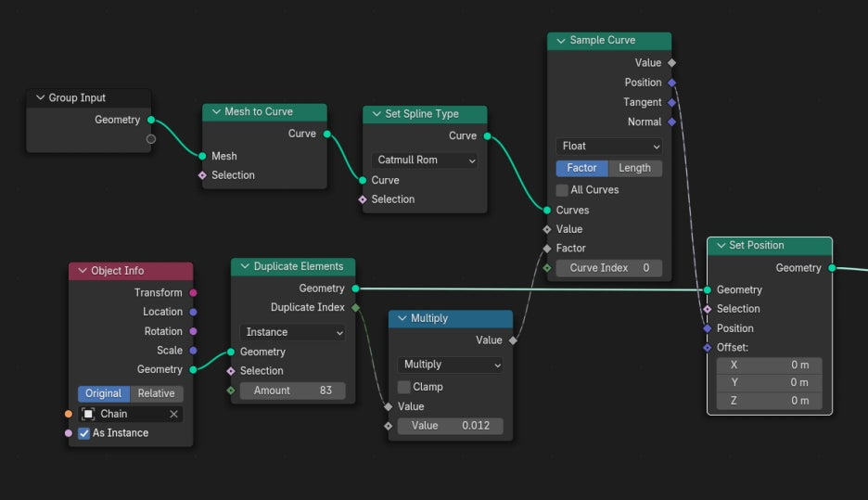Screen dimensions: 868x500
Task: Click the Offset Y 0 m field
Action: pos(770,382)
